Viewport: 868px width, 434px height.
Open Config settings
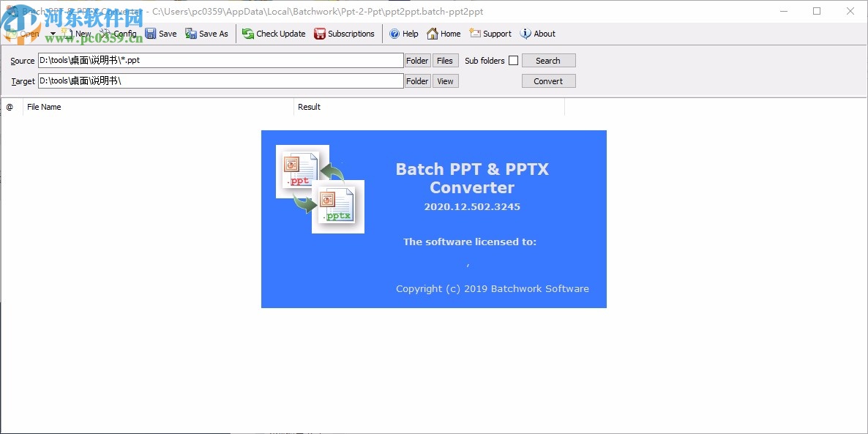point(119,34)
